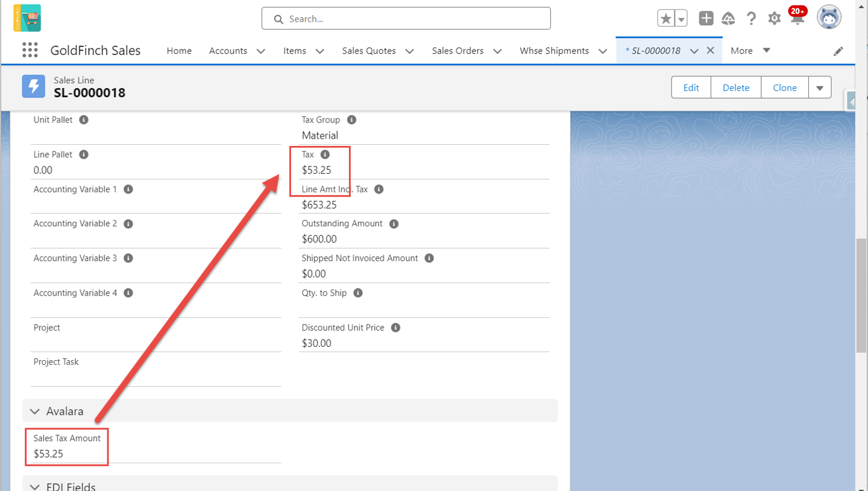This screenshot has width=868, height=491.
Task: Open the Accounts tab
Action: pyautogui.click(x=228, y=51)
